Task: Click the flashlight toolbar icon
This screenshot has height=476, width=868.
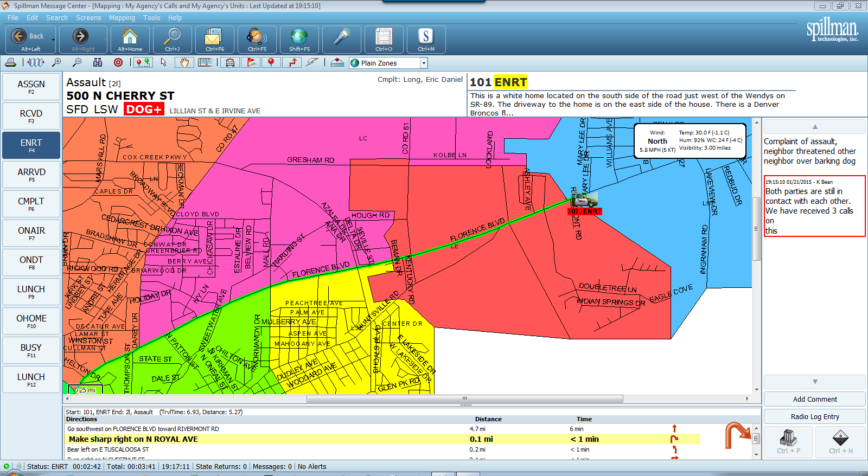Action: (342, 40)
